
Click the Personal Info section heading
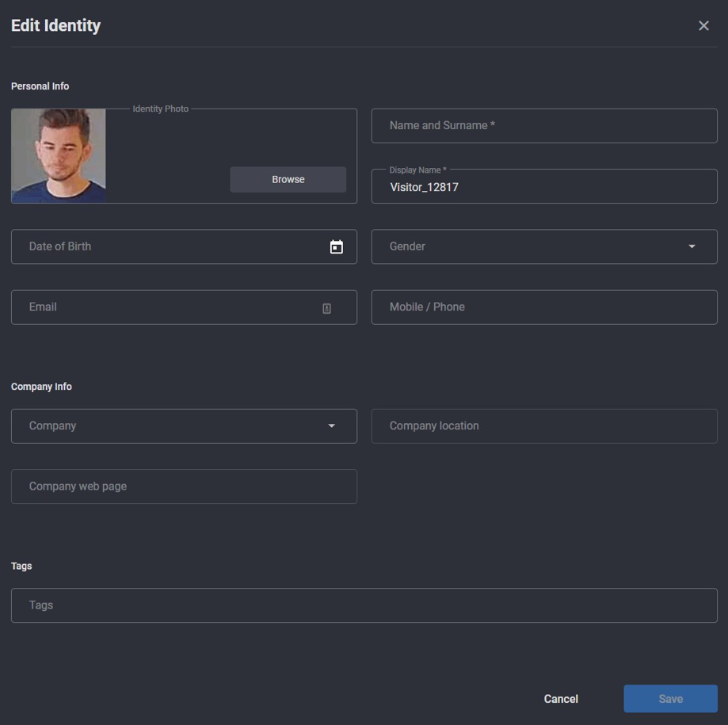(x=40, y=86)
